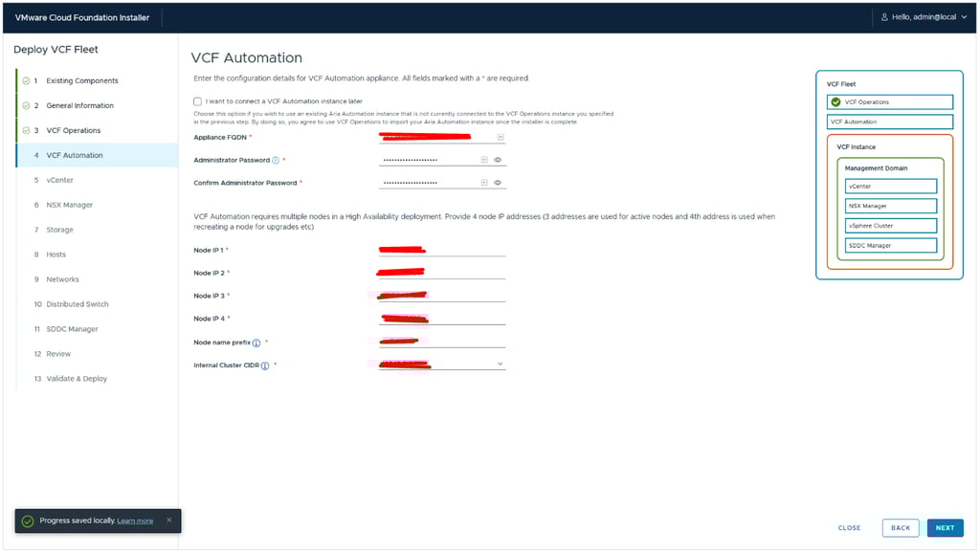Click the BACK button
Screen dimensions: 980x554
click(x=901, y=528)
